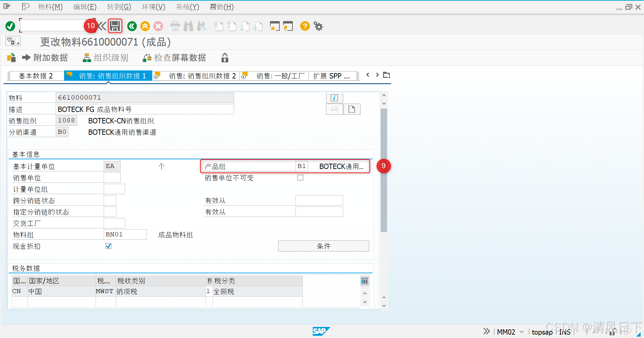Toggle the 现金折扣 checkbox
644x338 pixels.
coord(108,246)
